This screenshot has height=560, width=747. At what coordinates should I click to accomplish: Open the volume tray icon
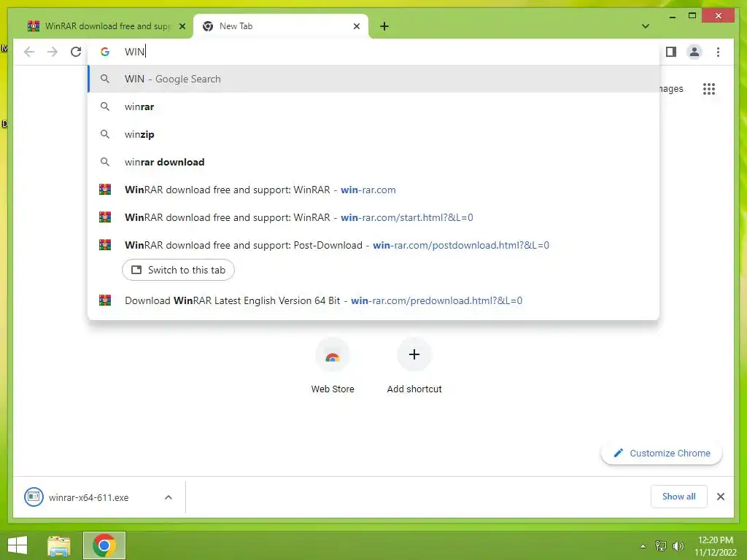[678, 546]
